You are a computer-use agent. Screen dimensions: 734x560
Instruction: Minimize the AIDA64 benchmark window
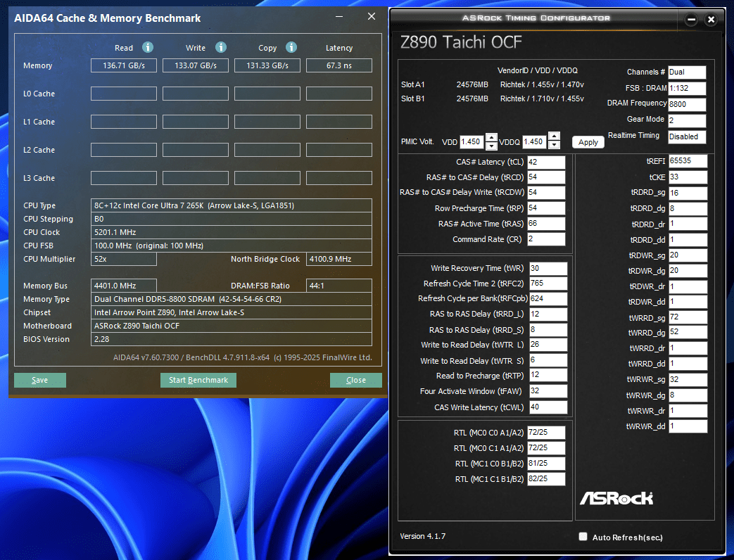coord(339,17)
